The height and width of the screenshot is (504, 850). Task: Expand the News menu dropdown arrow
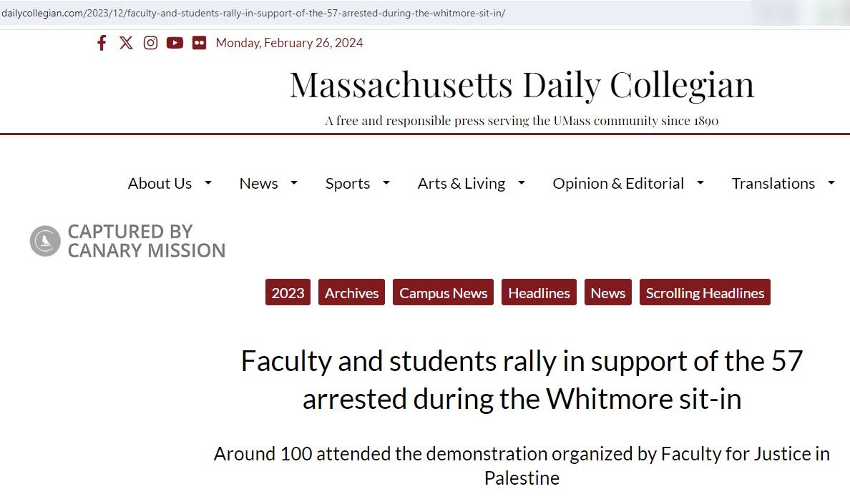pyautogui.click(x=294, y=183)
